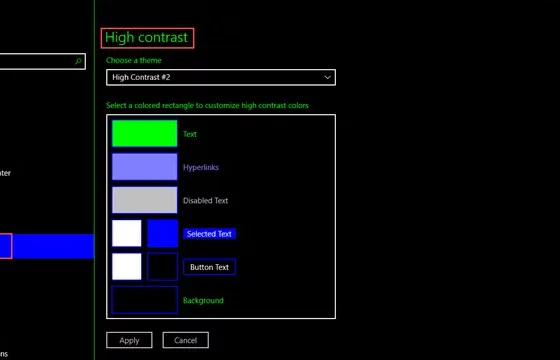Click the Apply button
The image size is (560, 360).
(129, 340)
